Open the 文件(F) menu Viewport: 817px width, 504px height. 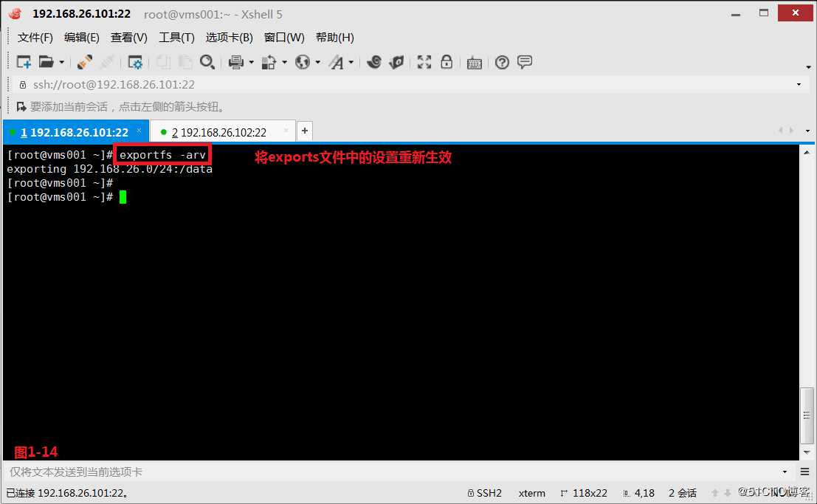(x=35, y=38)
